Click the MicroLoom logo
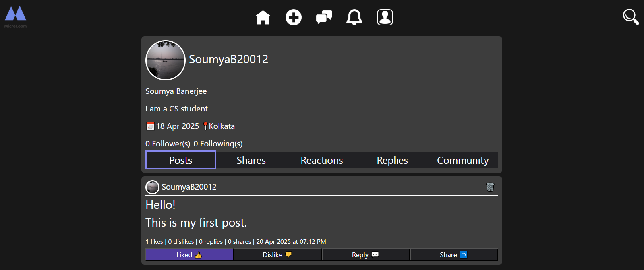The height and width of the screenshot is (270, 644). 15,16
